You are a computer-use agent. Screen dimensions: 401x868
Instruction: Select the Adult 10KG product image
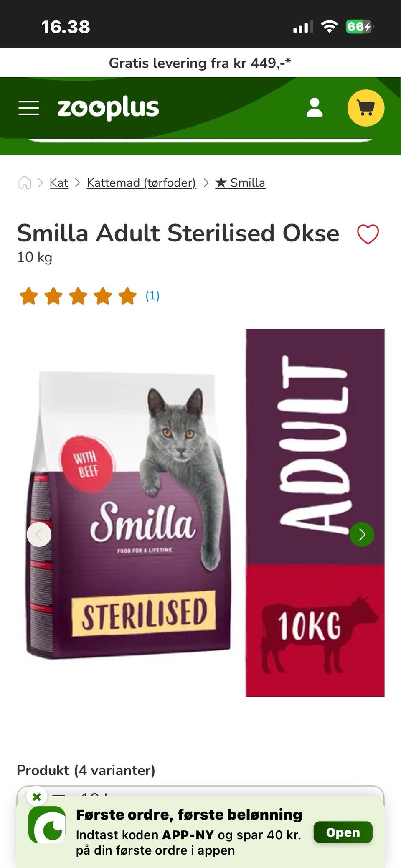[315, 513]
